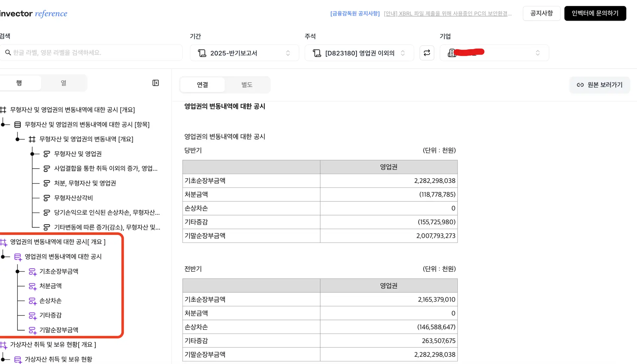Click the purple icon beside 기초순장부금액 item
The height and width of the screenshot is (364, 637).
pyautogui.click(x=32, y=271)
